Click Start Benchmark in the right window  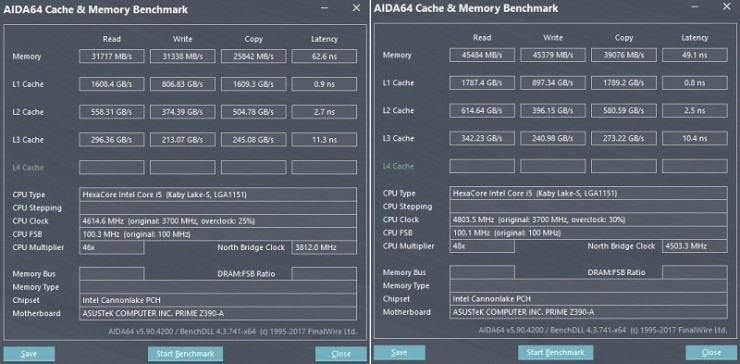pos(555,352)
